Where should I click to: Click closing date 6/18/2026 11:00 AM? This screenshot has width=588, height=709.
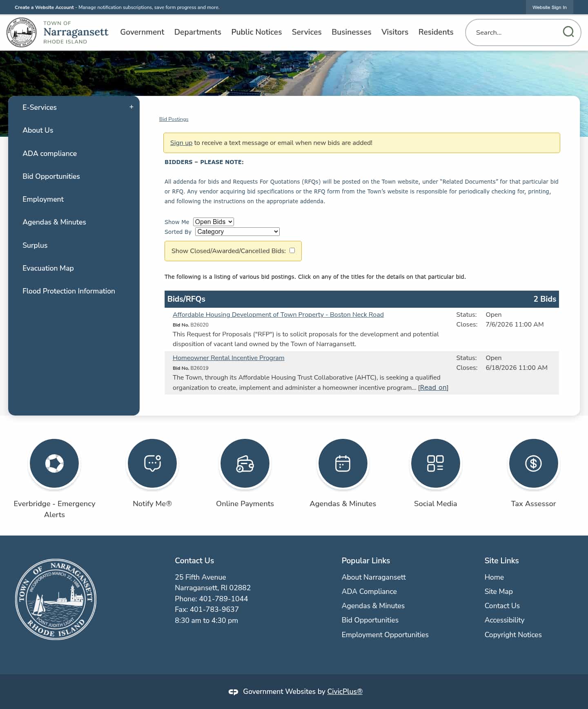tap(517, 368)
